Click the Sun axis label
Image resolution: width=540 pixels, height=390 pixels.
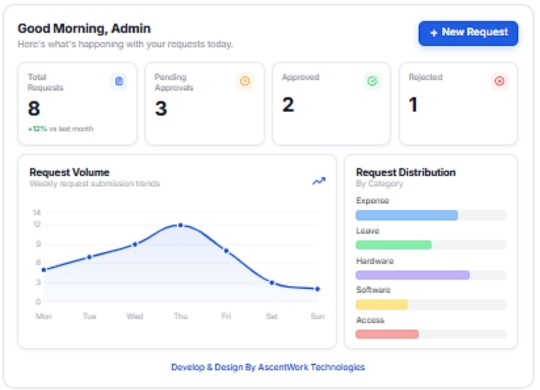click(318, 316)
